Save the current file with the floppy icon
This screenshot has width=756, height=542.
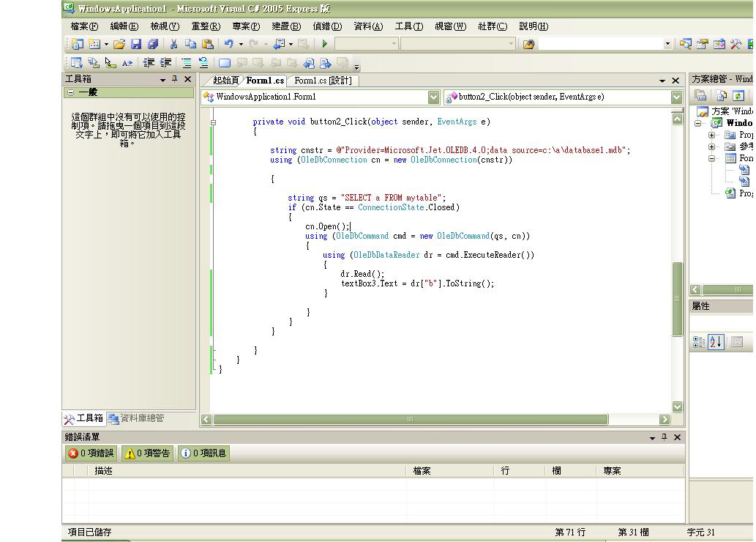[136, 45]
